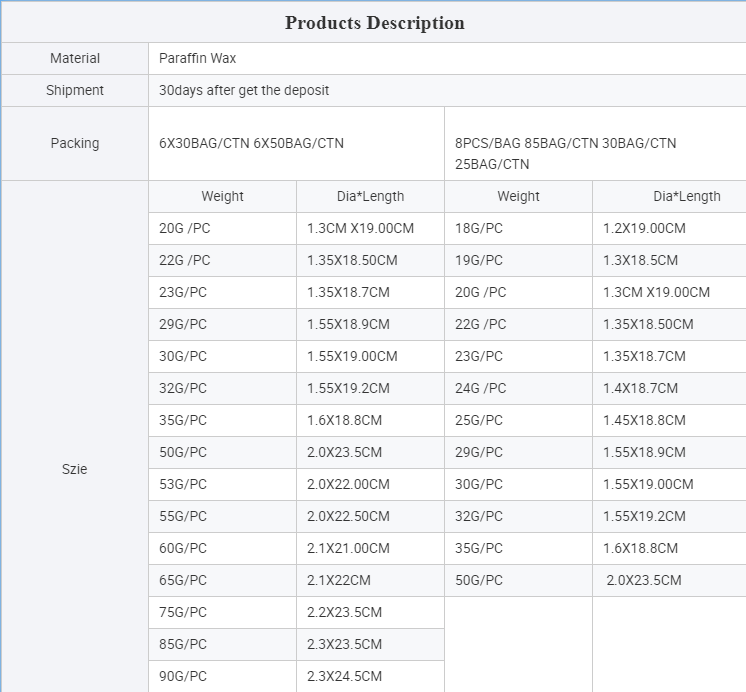The width and height of the screenshot is (746, 692).
Task: Click the 2.3X23.5CM size cell
Action: coord(370,643)
